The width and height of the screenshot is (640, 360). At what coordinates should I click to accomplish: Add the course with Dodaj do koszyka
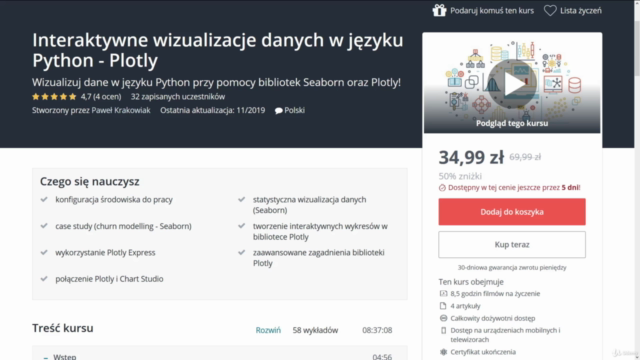coord(512,212)
